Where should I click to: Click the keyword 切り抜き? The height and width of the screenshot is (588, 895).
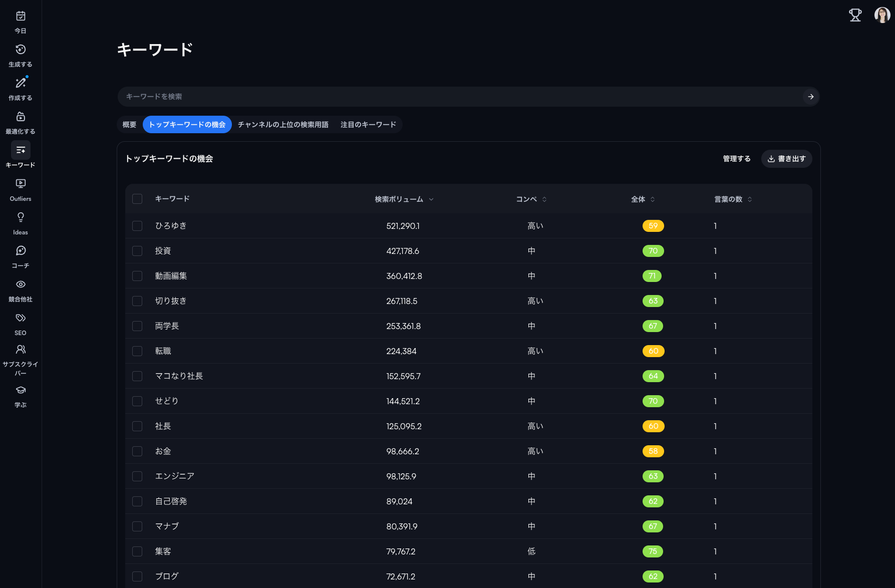coord(171,301)
